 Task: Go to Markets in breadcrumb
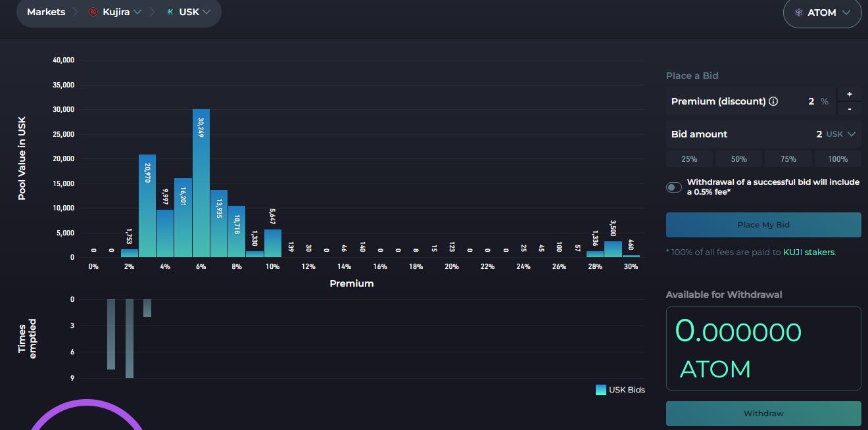46,12
